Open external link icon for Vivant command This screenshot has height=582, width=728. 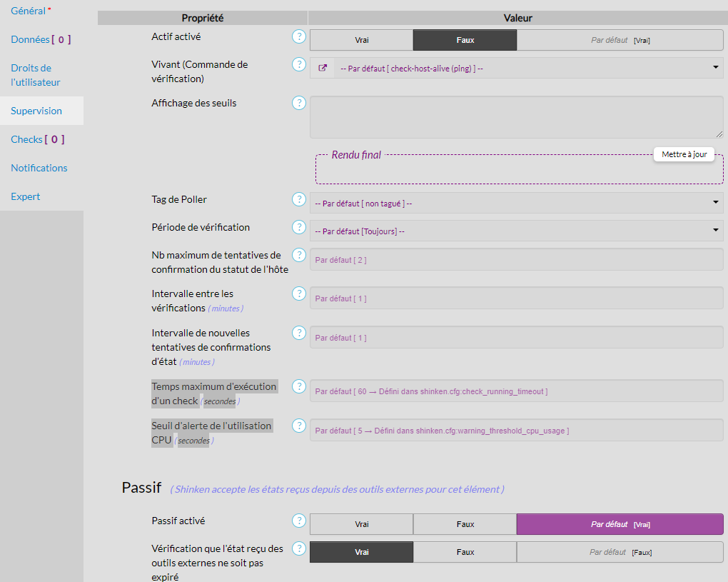point(323,68)
